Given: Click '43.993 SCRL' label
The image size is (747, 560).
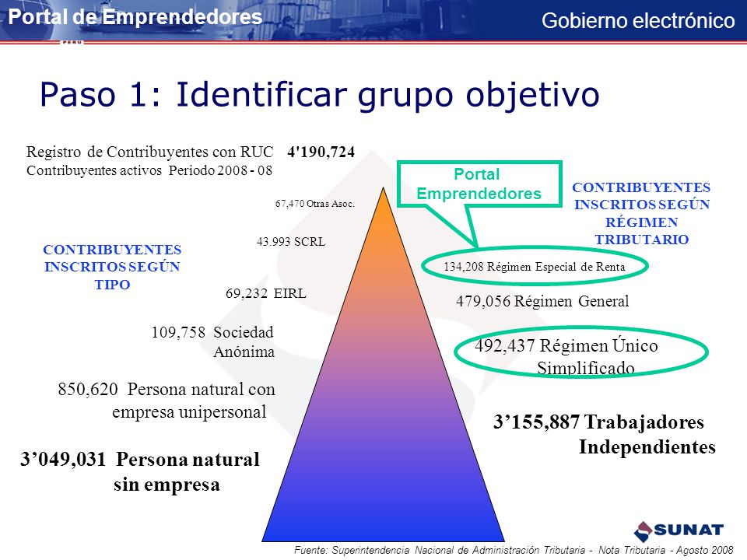Looking at the screenshot, I should (291, 242).
